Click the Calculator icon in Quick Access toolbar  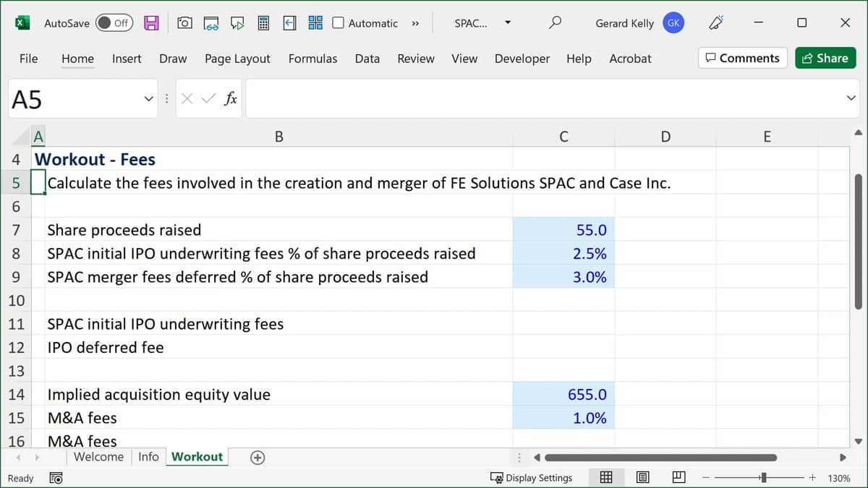(x=263, y=23)
